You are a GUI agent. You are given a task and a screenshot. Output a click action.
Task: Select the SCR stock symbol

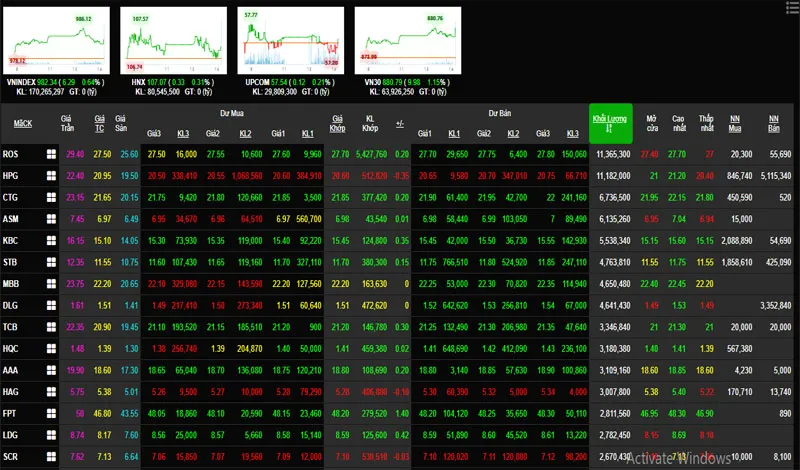tap(10, 457)
